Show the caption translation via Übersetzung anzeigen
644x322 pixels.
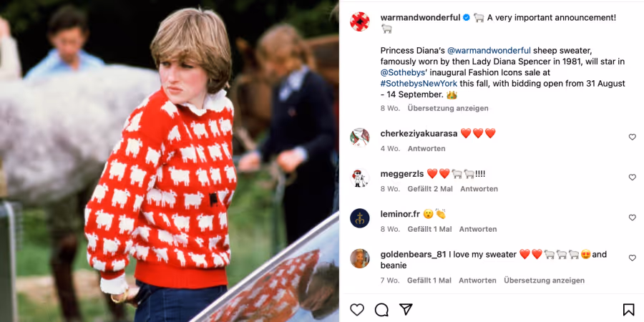click(448, 109)
